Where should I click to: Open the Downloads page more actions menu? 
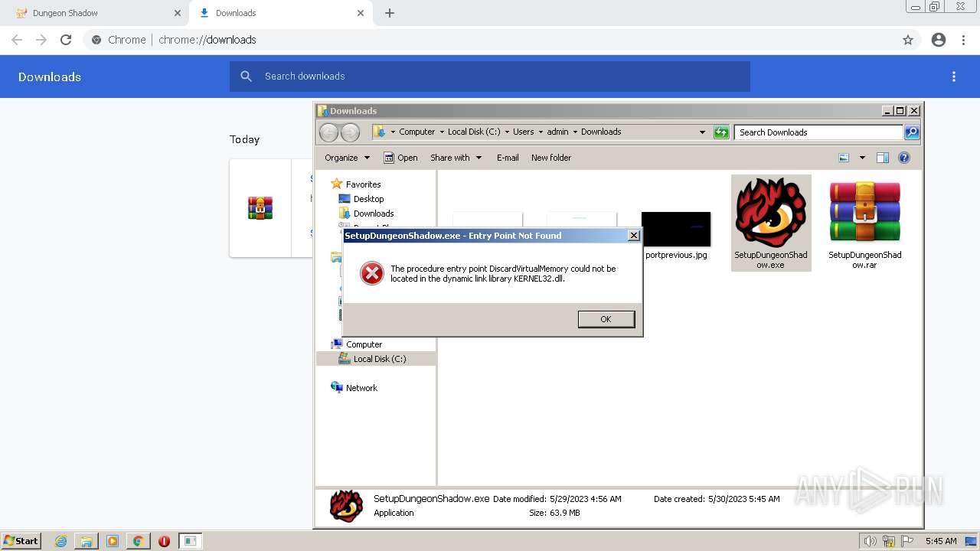954,77
